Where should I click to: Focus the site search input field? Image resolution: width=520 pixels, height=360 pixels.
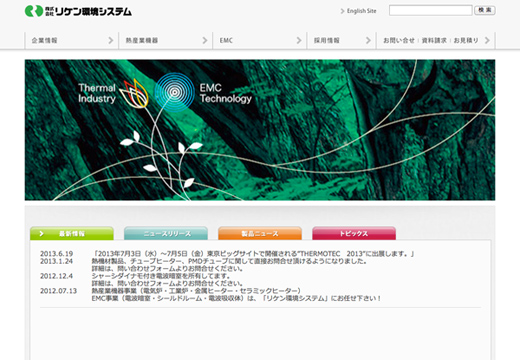click(x=431, y=10)
